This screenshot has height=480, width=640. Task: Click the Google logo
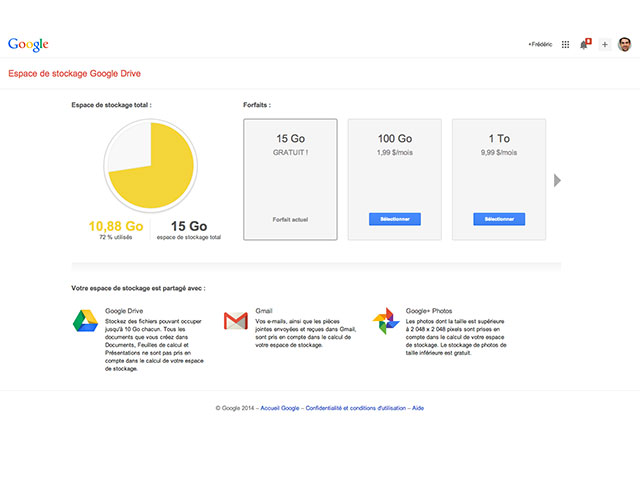pyautogui.click(x=28, y=44)
